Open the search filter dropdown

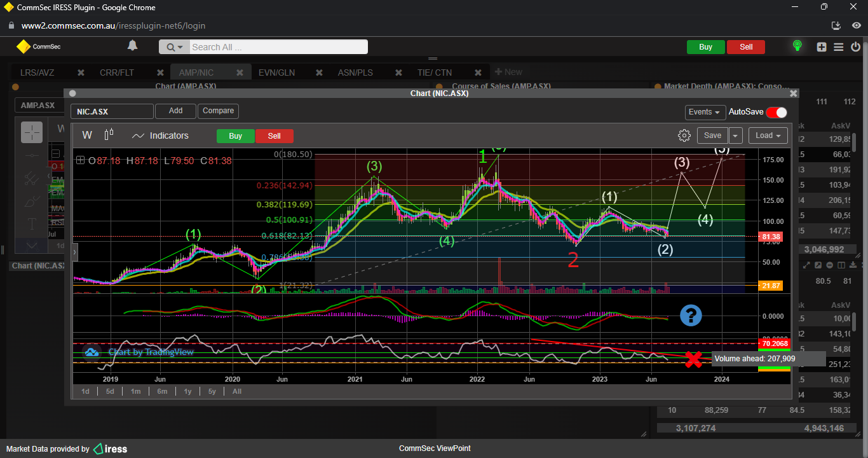175,47
